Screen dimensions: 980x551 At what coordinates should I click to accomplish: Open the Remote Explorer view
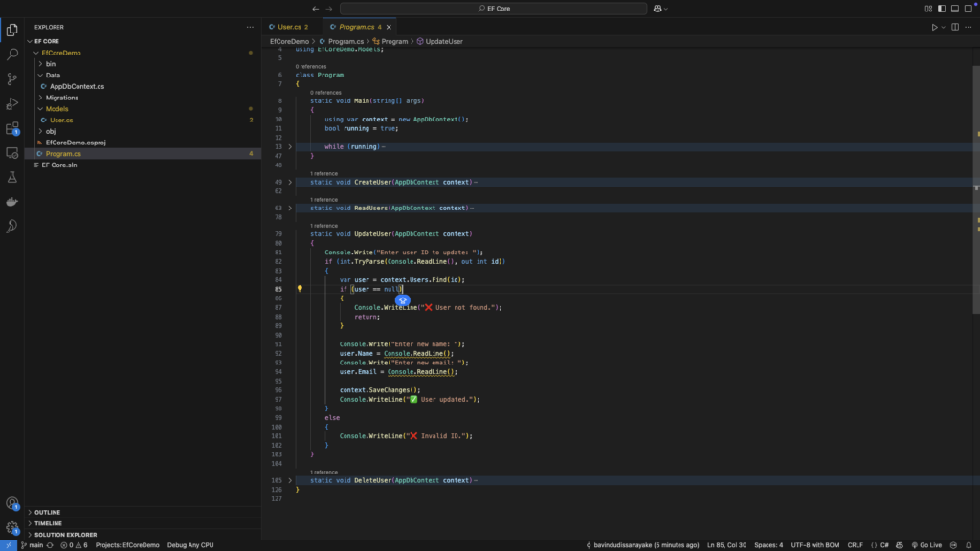[11, 152]
